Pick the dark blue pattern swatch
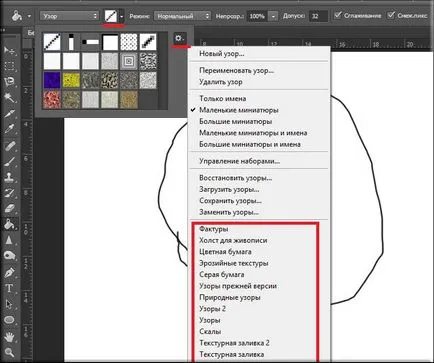Screen dimensions: 434x363 (52, 80)
